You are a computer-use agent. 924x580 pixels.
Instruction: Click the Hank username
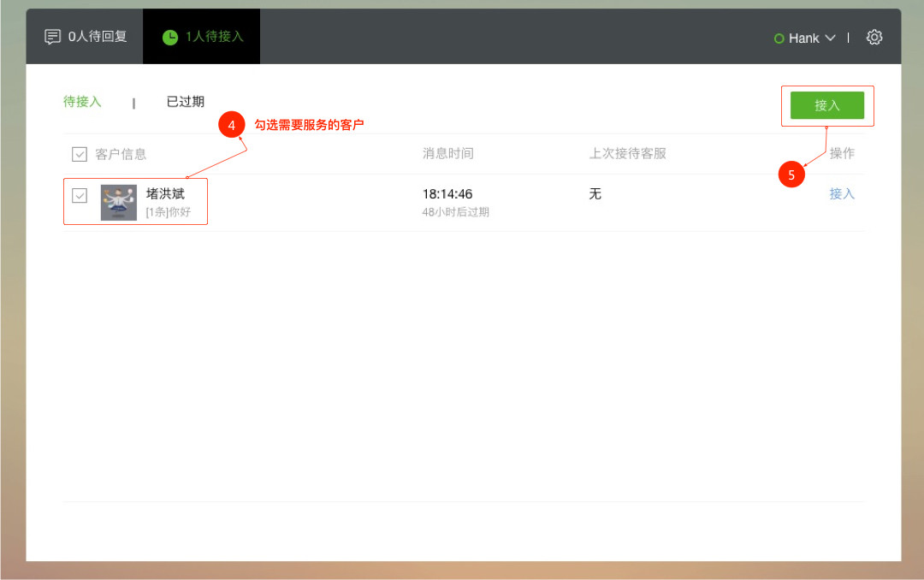click(803, 38)
